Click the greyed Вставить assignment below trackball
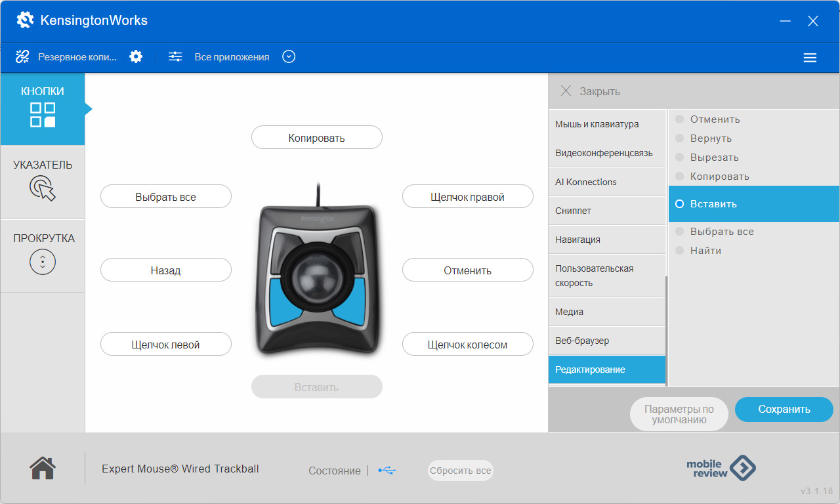The width and height of the screenshot is (840, 504). [317, 387]
